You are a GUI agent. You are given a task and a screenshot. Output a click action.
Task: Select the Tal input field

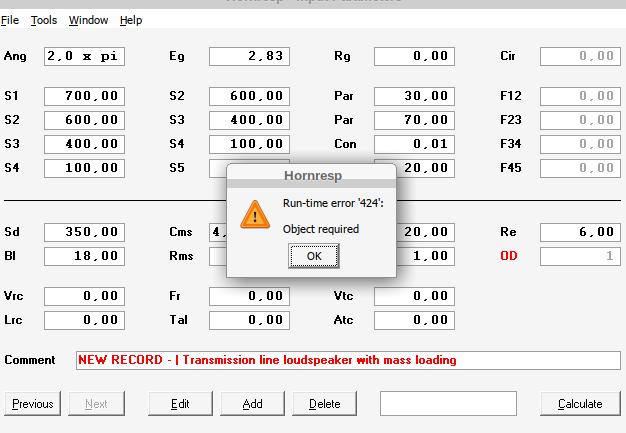(x=249, y=320)
